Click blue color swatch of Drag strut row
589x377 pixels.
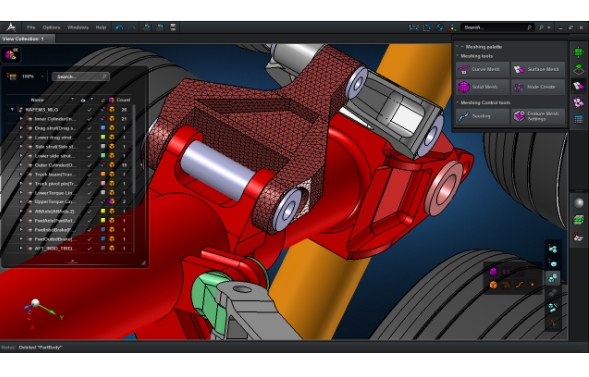click(103, 128)
